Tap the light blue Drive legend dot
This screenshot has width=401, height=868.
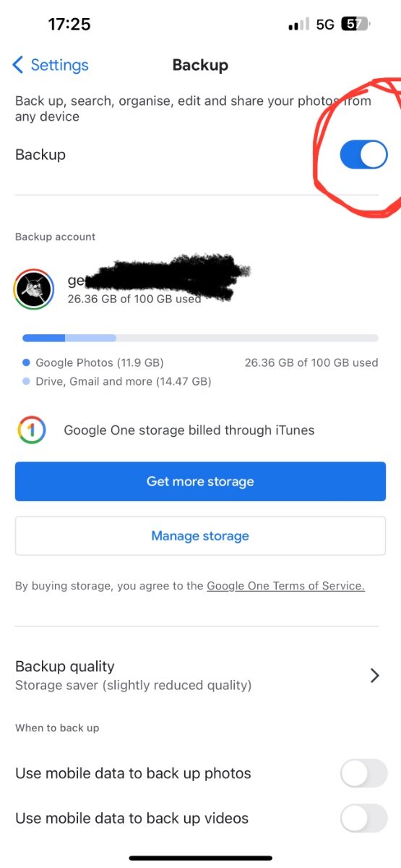tap(26, 381)
